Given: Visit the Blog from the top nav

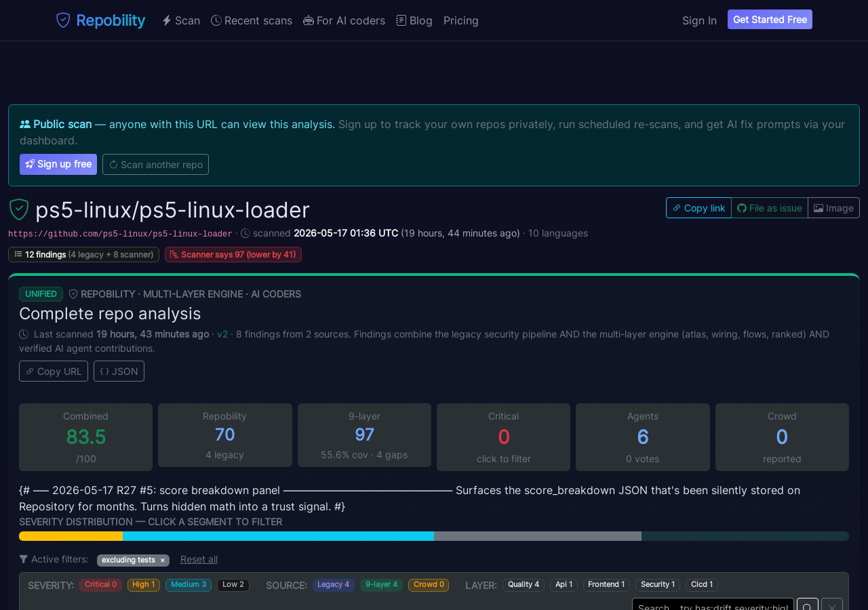Looking at the screenshot, I should click(x=414, y=20).
